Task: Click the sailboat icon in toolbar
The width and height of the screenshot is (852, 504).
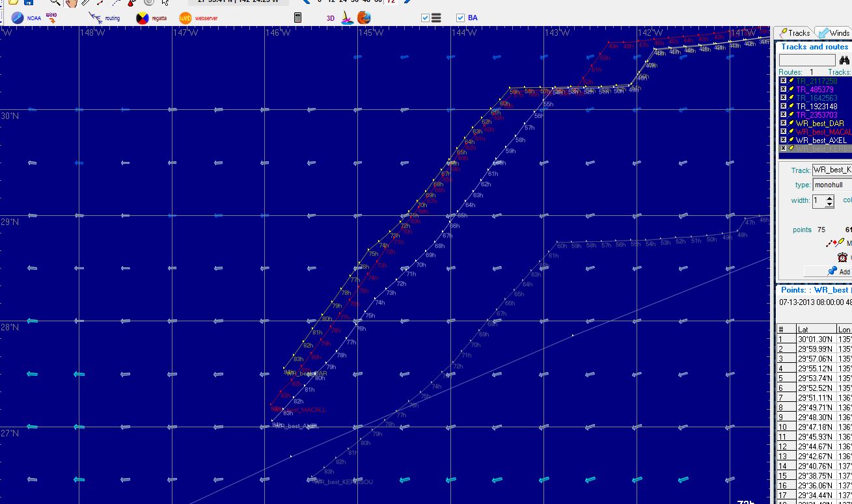Action: (x=348, y=18)
